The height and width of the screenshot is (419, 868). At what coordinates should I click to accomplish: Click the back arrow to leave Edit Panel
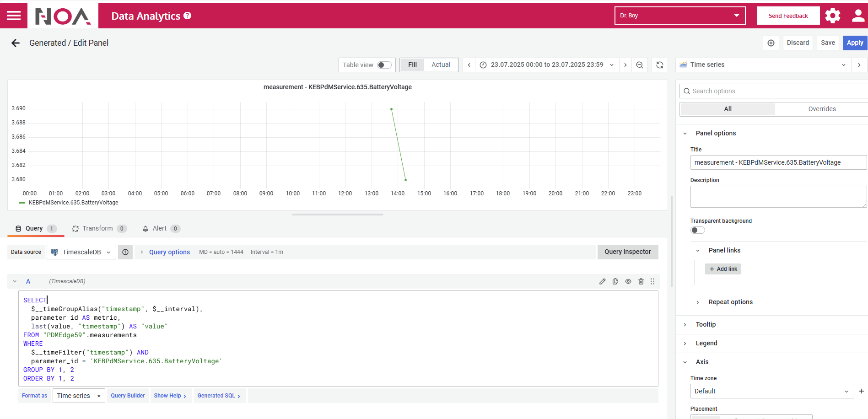16,43
